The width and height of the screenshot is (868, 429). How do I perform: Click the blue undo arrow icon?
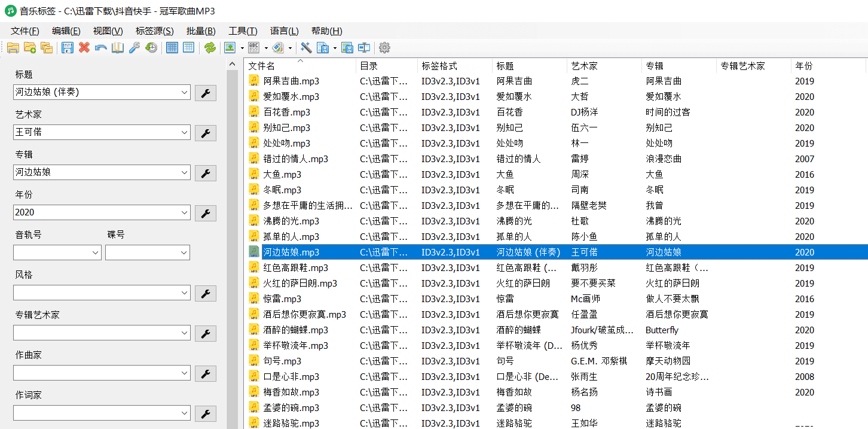pos(101,48)
